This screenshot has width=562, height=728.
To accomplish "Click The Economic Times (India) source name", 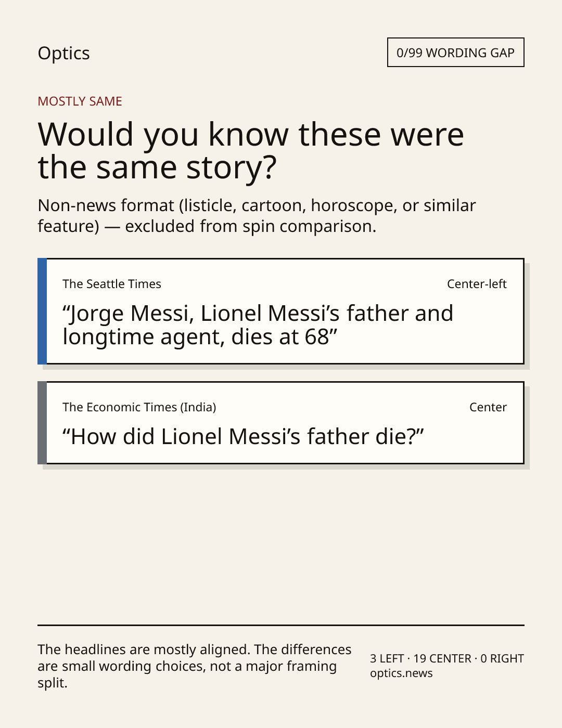I will [139, 407].
